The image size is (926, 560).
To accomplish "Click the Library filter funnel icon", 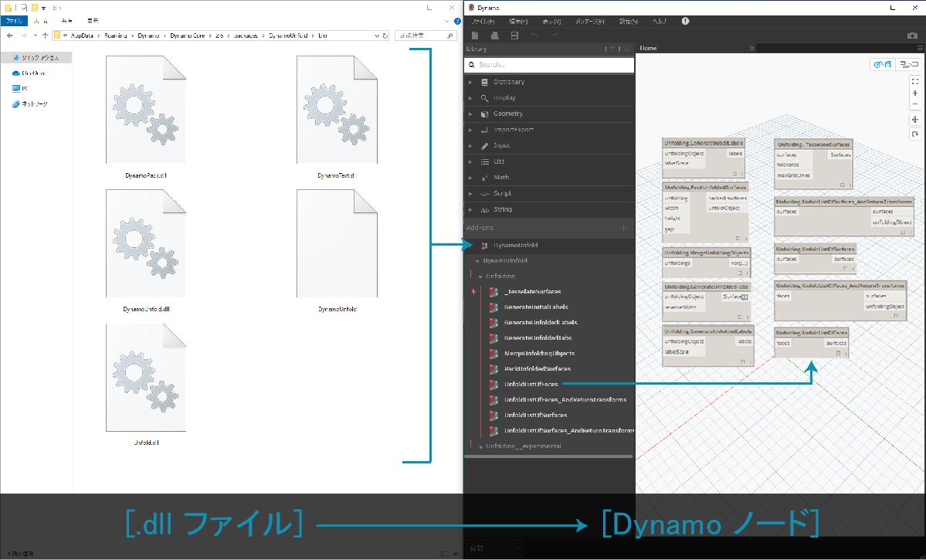I will coord(612,49).
